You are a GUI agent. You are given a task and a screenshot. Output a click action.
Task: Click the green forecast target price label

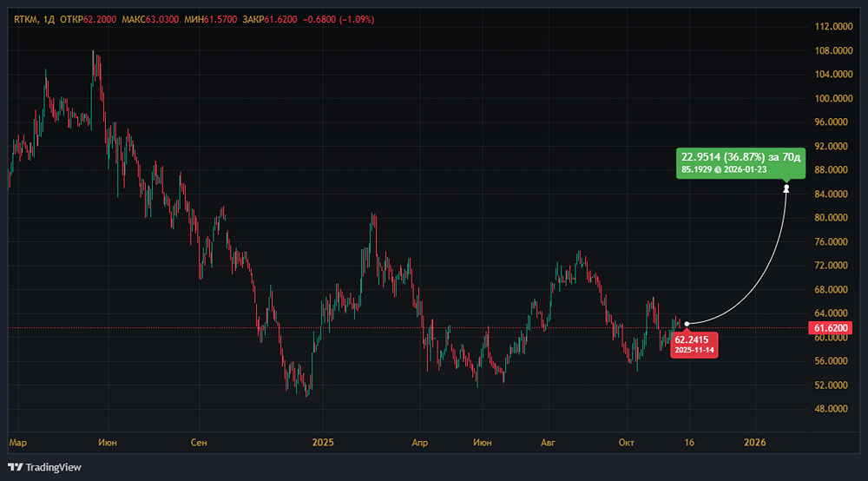coord(740,162)
